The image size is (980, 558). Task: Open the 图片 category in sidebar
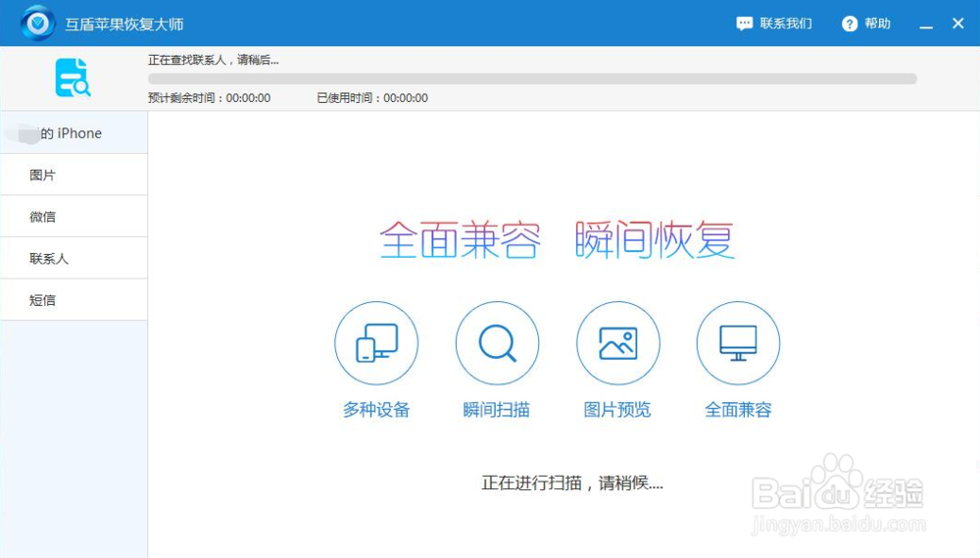(x=73, y=176)
